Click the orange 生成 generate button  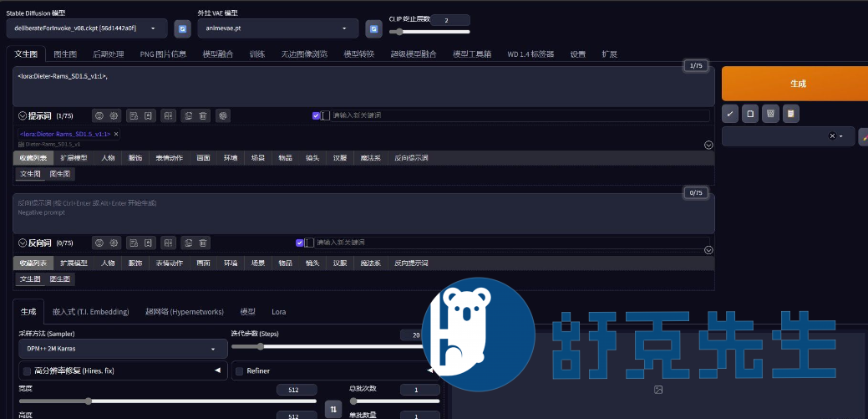[796, 84]
